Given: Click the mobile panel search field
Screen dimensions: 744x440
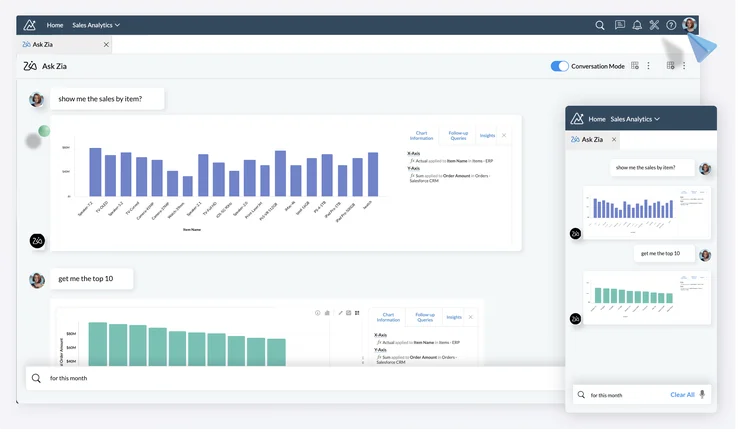Looking at the screenshot, I should (x=642, y=394).
